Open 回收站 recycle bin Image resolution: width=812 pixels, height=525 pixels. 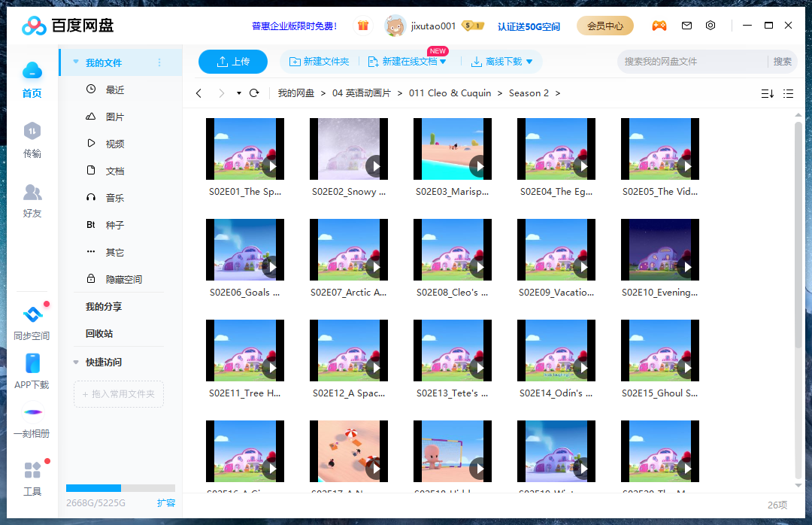pyautogui.click(x=99, y=334)
